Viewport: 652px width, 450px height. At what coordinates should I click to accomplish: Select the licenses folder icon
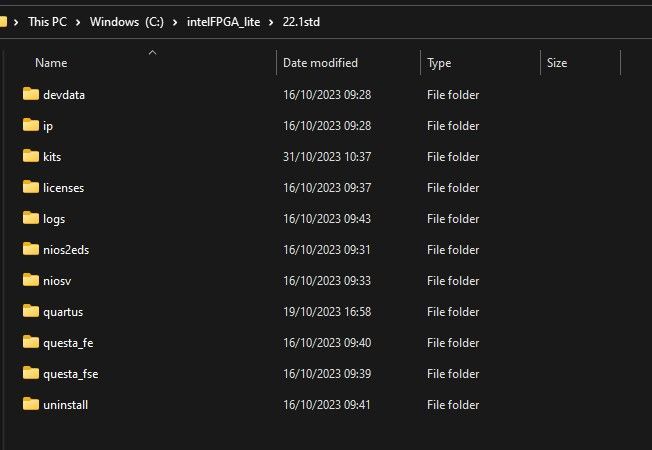coord(30,188)
